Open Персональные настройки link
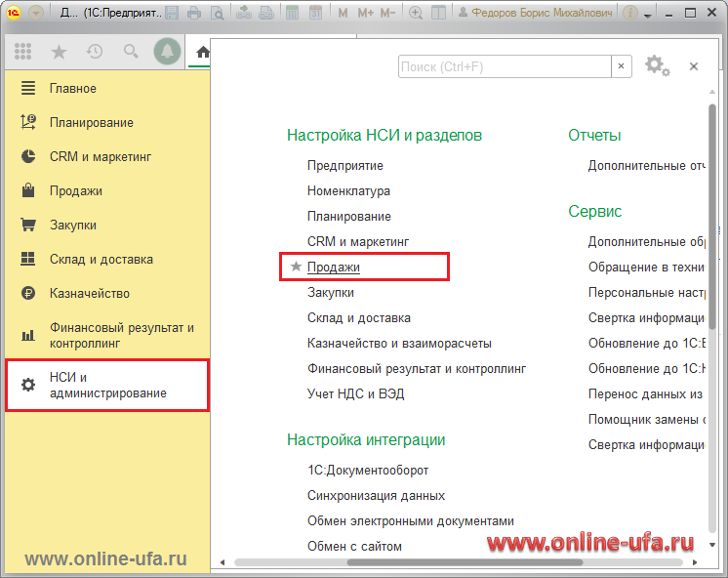This screenshot has height=578, width=728. [x=647, y=293]
